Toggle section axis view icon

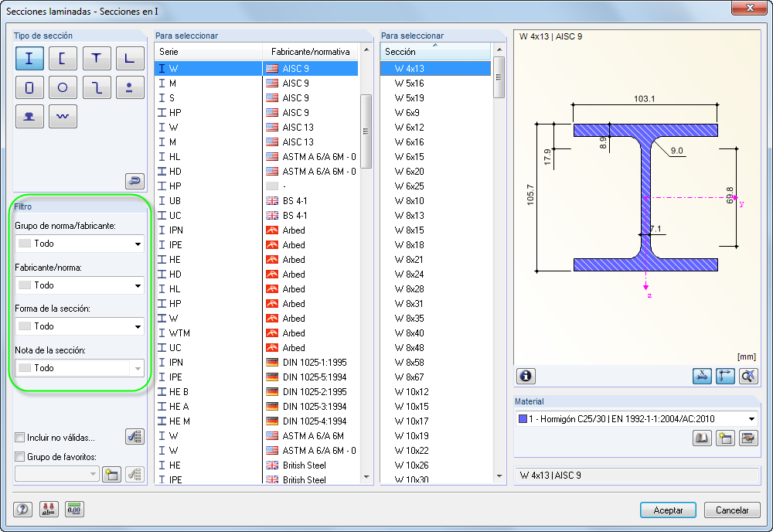(702, 377)
